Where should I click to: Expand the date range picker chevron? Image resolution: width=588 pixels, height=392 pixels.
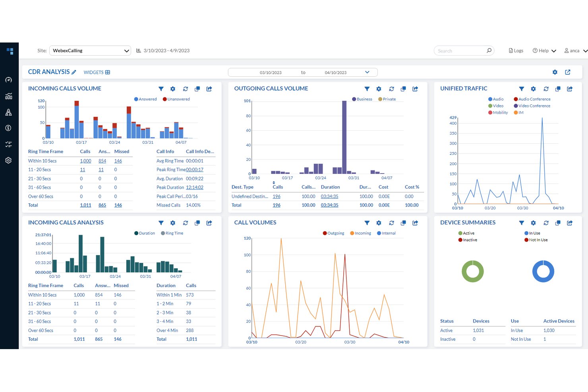[x=367, y=72]
